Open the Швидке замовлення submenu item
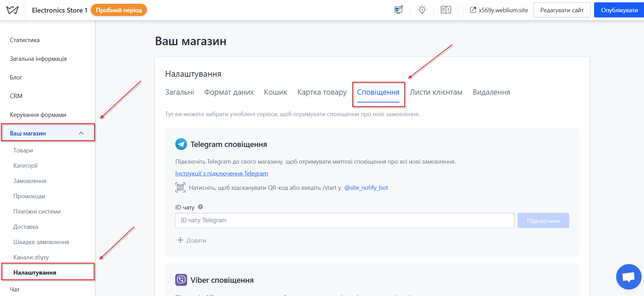 click(x=41, y=242)
